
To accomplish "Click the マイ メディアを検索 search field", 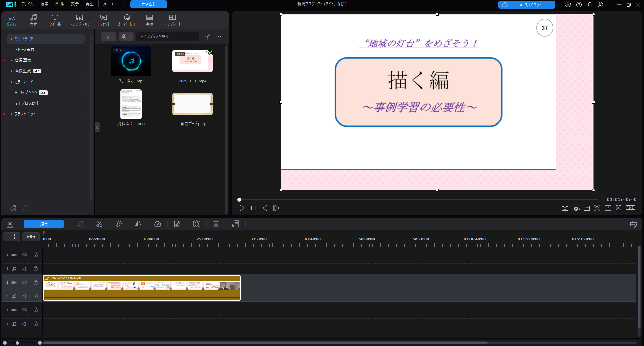I will 168,37.
